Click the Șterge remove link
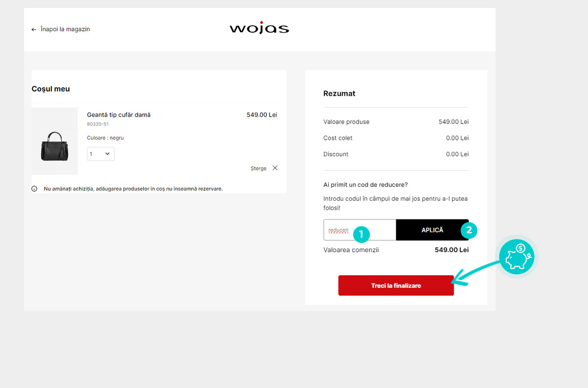 (258, 169)
